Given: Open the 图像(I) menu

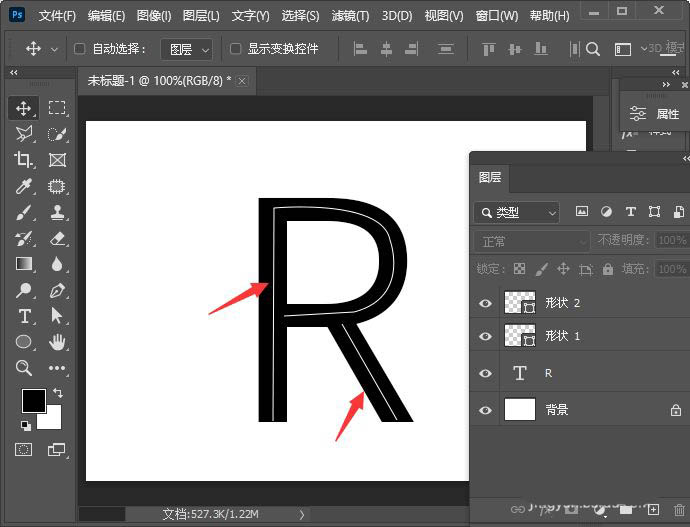Looking at the screenshot, I should [x=154, y=16].
